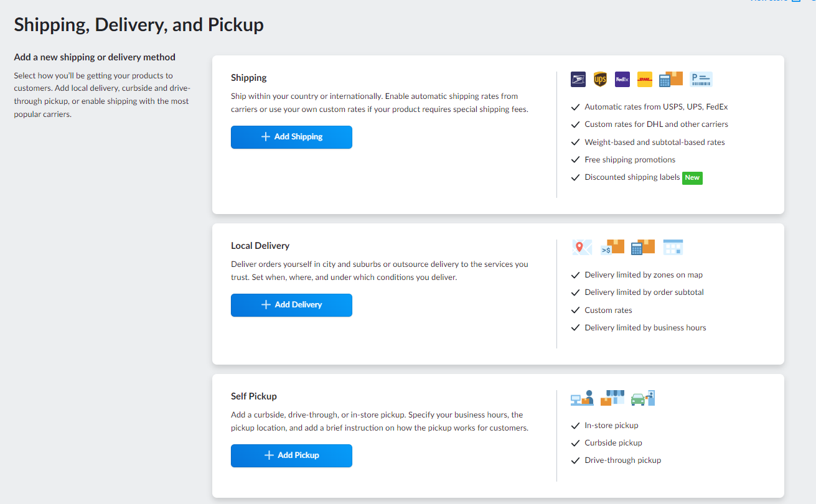This screenshot has height=504, width=816.
Task: Click 'Custom rates for DHL and other carriers'
Action: [656, 124]
